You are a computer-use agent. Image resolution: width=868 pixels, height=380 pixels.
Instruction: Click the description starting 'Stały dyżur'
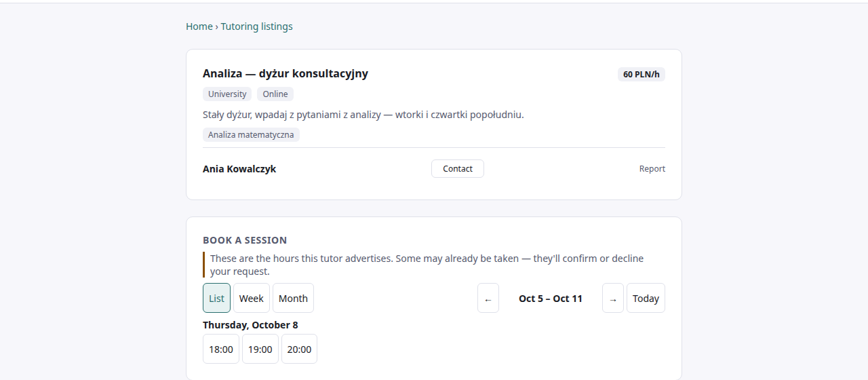pos(363,115)
